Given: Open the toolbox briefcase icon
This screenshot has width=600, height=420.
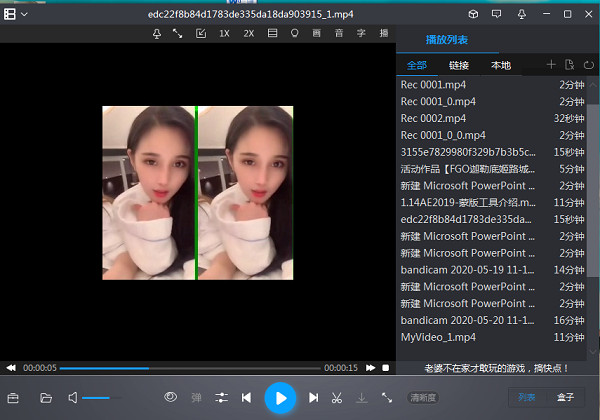Looking at the screenshot, I should coord(13,398).
